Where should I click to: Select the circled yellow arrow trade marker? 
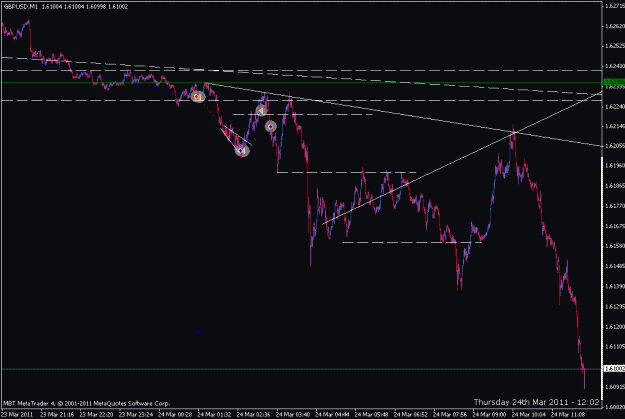261,110
